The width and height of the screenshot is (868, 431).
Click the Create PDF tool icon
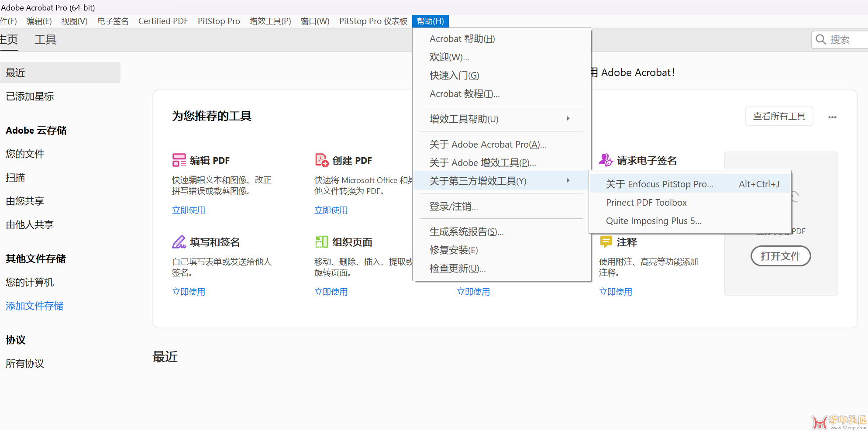322,160
